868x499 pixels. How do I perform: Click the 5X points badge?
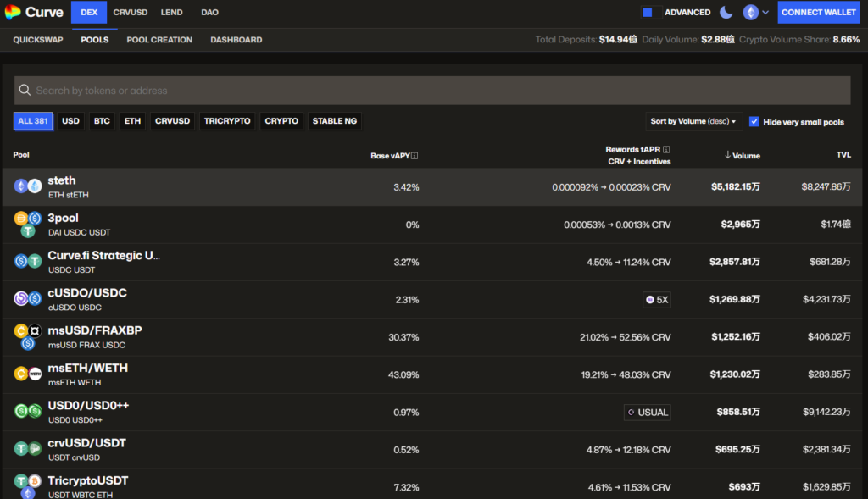pyautogui.click(x=657, y=300)
